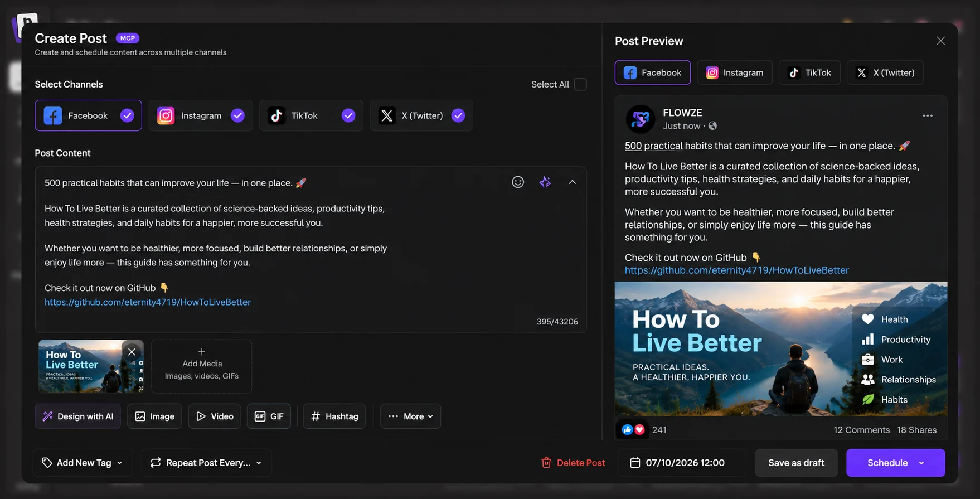
Task: Click the Hashtag button
Action: [334, 416]
